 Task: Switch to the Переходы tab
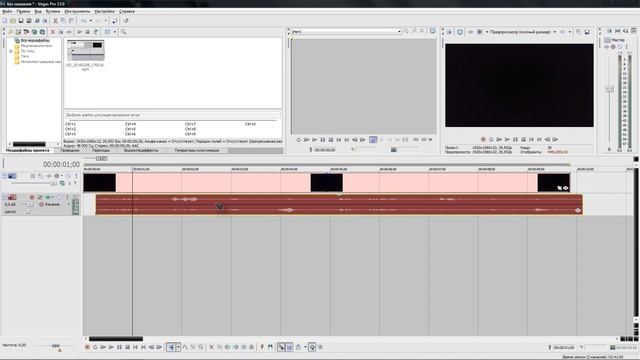click(x=101, y=151)
